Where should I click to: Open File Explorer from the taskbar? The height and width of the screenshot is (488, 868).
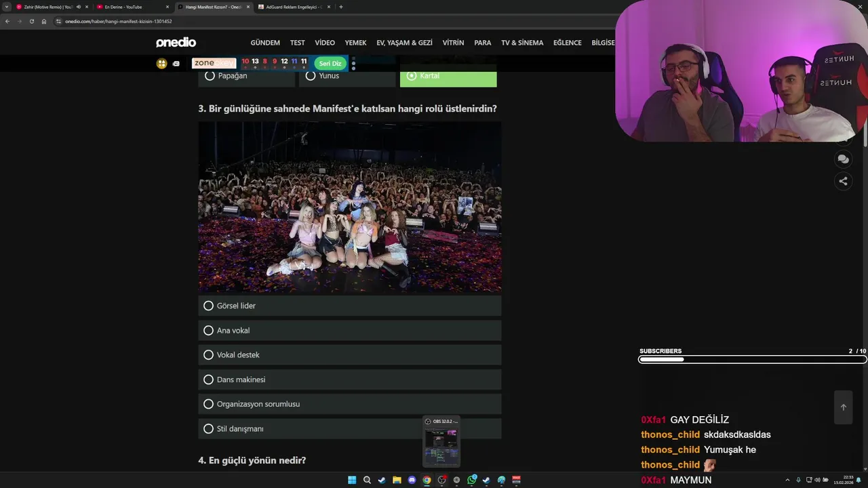pos(397,480)
